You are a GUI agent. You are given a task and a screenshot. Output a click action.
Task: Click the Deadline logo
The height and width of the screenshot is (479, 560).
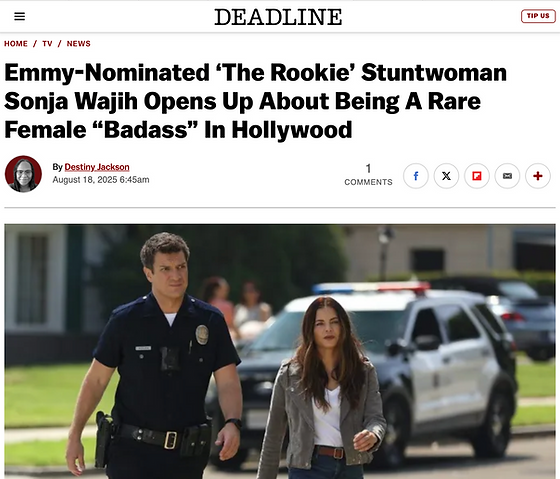pos(278,17)
